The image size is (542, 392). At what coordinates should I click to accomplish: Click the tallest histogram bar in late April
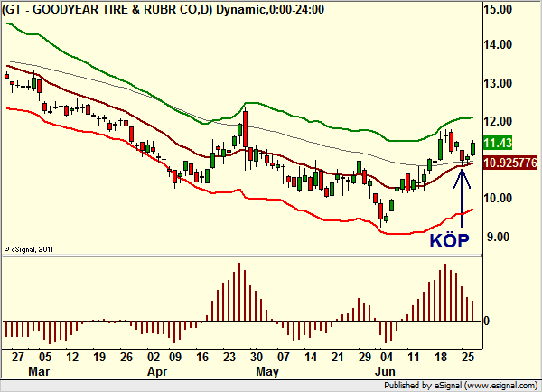tap(239, 292)
